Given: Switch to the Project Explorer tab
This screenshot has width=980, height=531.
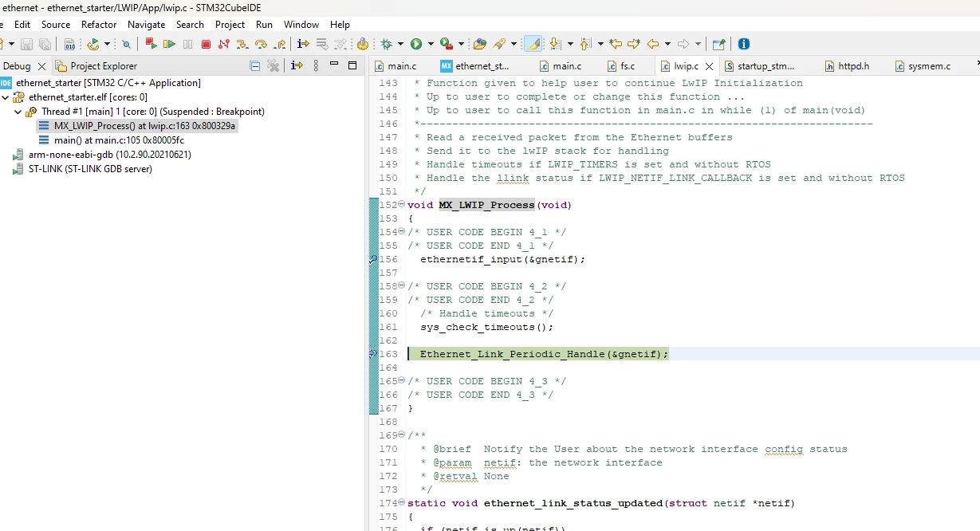Looking at the screenshot, I should click(x=96, y=66).
